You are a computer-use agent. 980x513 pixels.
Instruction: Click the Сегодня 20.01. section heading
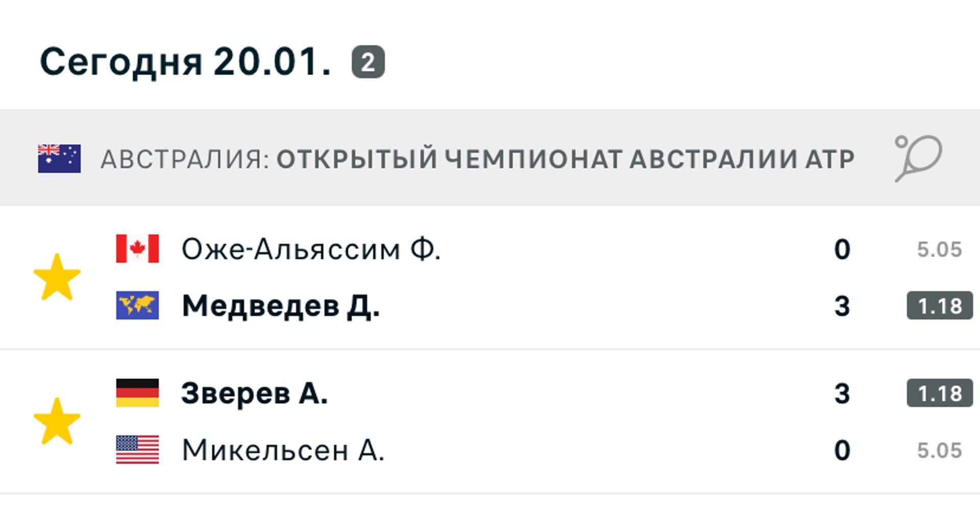click(186, 62)
